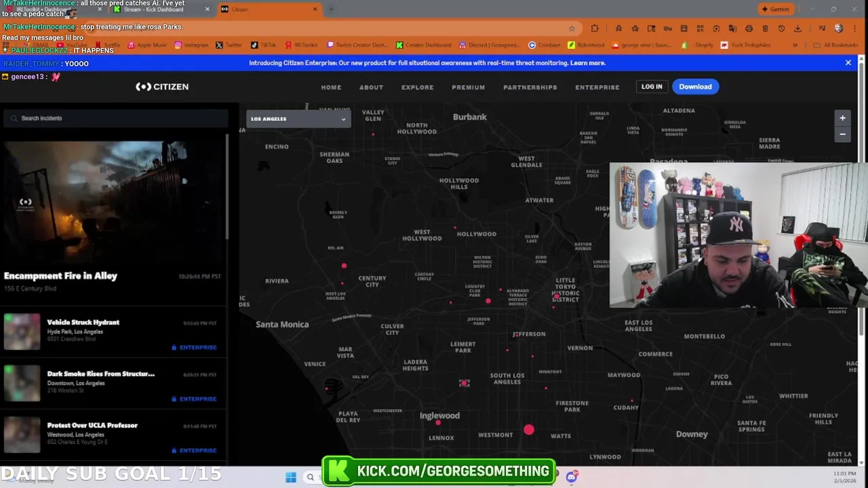
Task: Click ENTERPRISE lock link under UCLA Protest incident
Action: pos(194,451)
